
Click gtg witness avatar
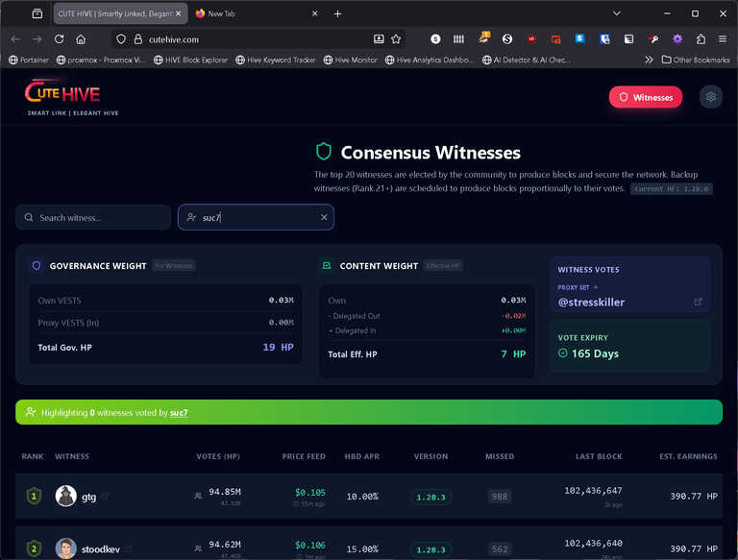pyautogui.click(x=65, y=496)
